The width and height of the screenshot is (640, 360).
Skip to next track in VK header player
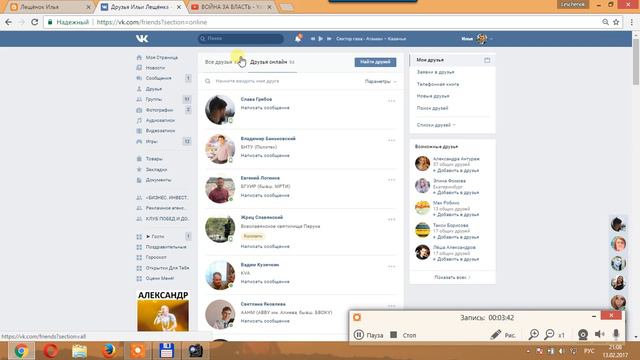point(329,39)
